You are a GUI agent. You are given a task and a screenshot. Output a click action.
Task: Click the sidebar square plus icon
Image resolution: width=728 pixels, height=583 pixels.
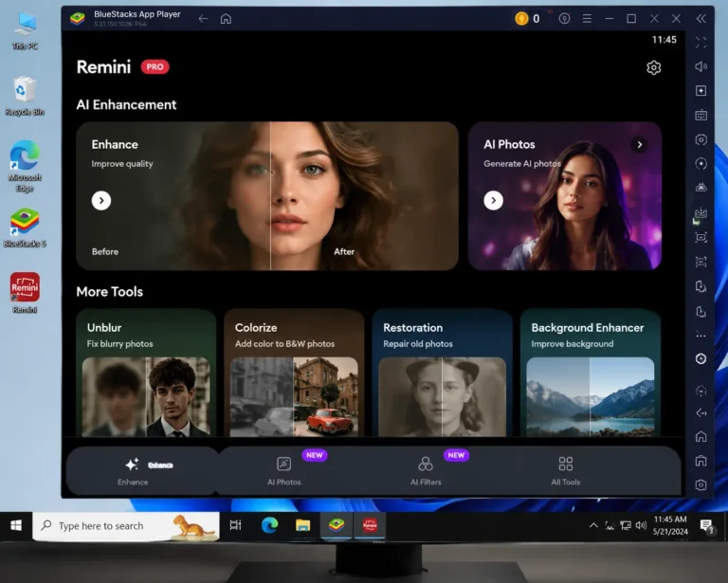pyautogui.click(x=701, y=90)
